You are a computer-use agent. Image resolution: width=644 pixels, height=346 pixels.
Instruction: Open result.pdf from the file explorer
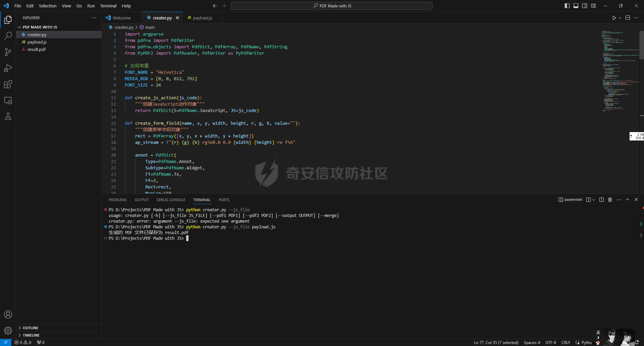pyautogui.click(x=59, y=49)
